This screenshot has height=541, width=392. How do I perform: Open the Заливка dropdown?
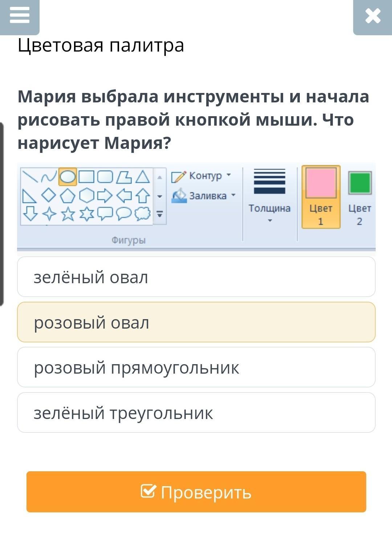tap(203, 196)
